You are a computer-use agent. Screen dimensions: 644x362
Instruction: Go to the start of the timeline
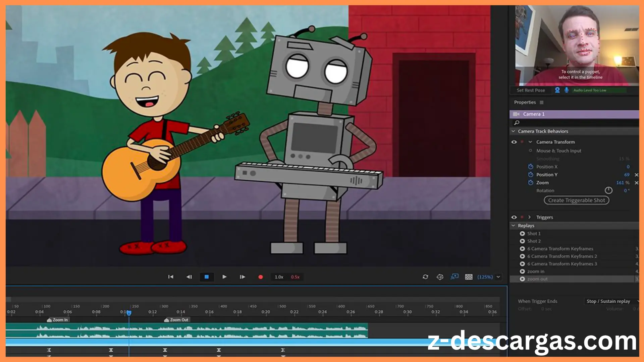(x=171, y=277)
